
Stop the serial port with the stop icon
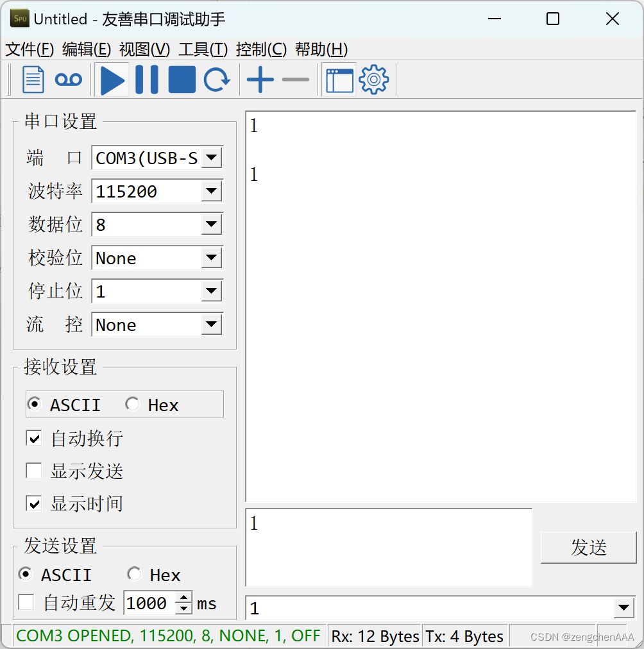pyautogui.click(x=182, y=79)
